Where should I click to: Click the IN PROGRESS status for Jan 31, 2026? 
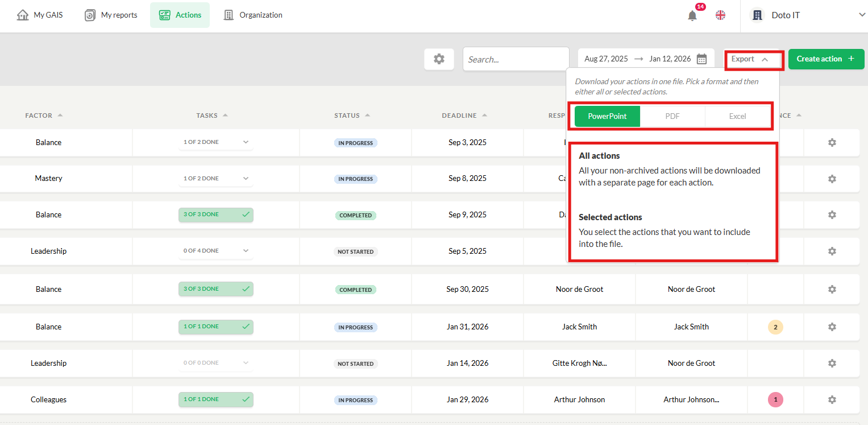[x=356, y=327]
